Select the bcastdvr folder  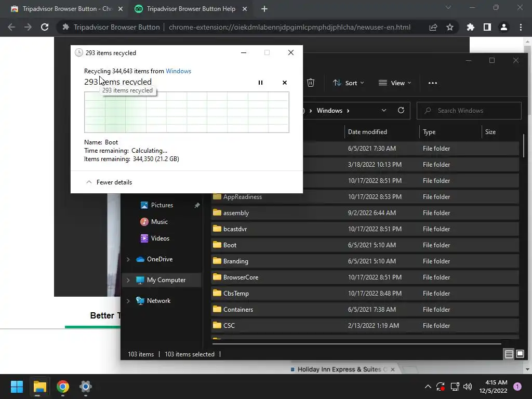(365, 229)
